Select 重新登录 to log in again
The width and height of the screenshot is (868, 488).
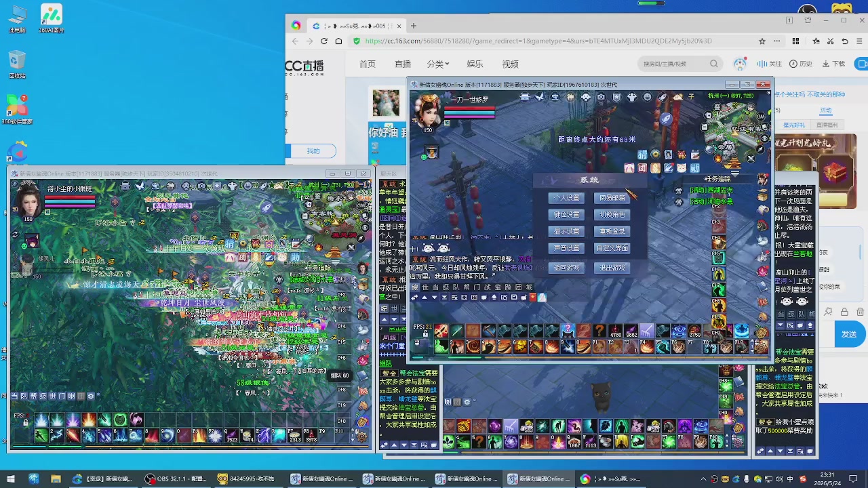[x=612, y=232]
